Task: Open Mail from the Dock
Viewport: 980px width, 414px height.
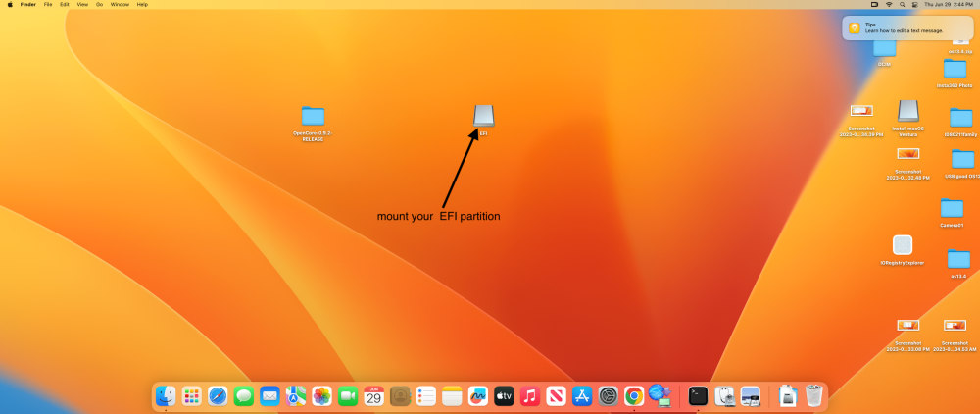Action: pos(270,396)
